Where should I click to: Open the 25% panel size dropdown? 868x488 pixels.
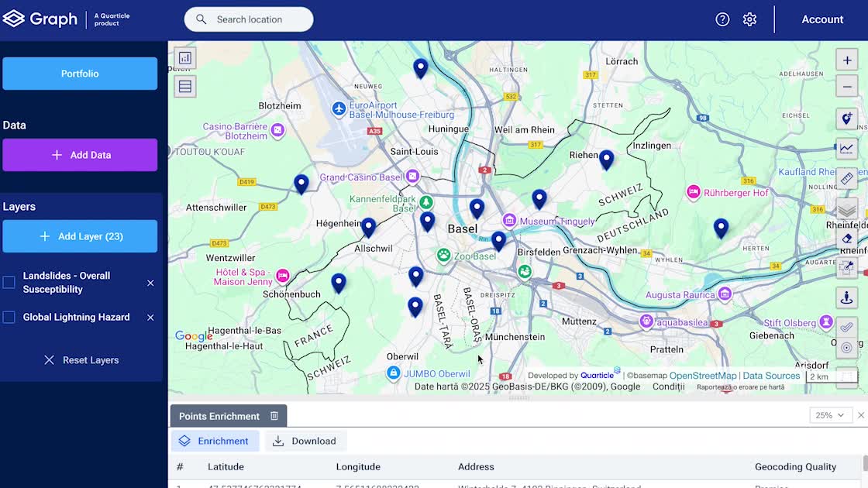point(830,415)
